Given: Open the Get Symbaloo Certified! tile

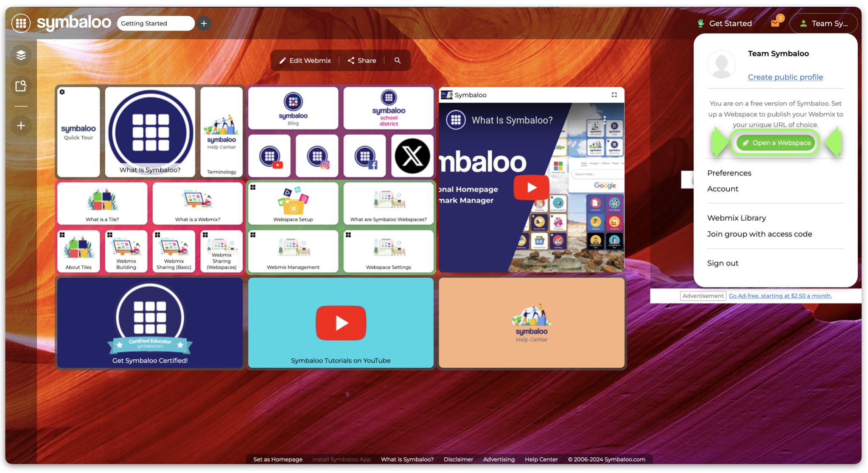Looking at the screenshot, I should point(150,323).
